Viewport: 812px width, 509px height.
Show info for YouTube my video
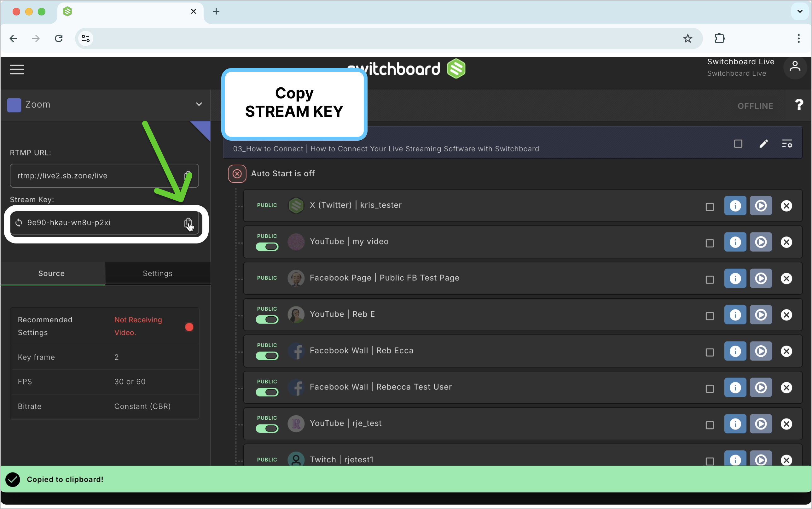tap(735, 242)
